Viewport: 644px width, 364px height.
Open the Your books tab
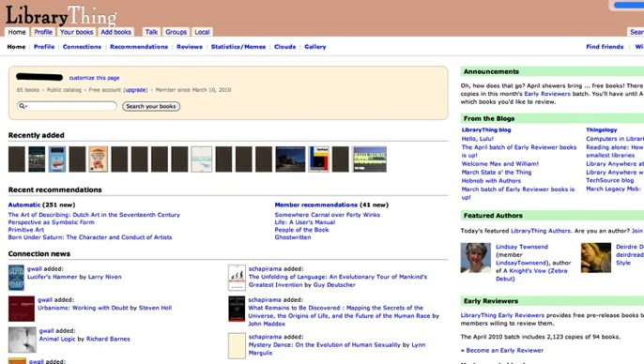[76, 32]
